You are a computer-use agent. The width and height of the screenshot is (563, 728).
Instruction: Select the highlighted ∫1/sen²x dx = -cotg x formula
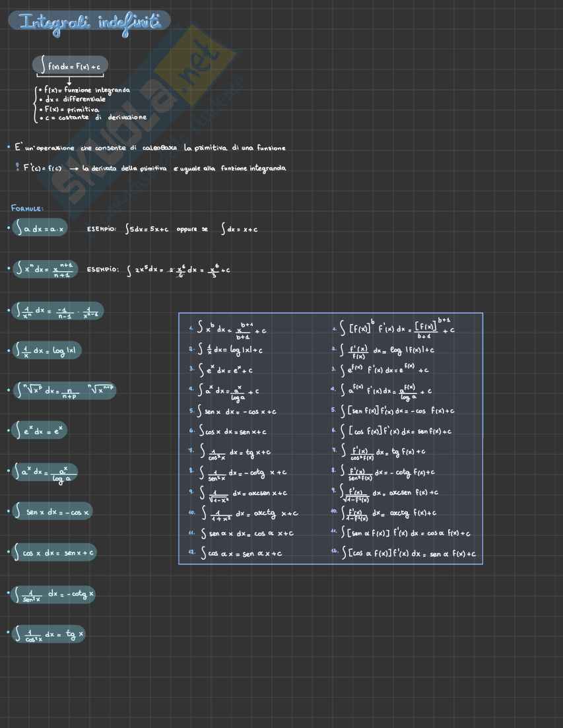click(54, 594)
